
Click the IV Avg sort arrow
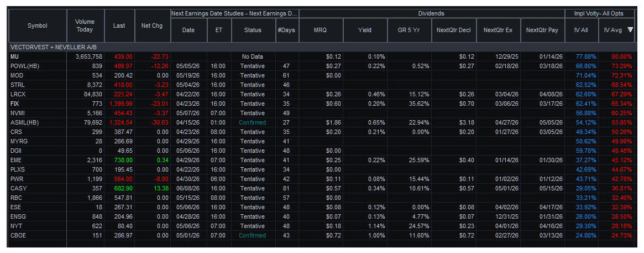tap(630, 30)
